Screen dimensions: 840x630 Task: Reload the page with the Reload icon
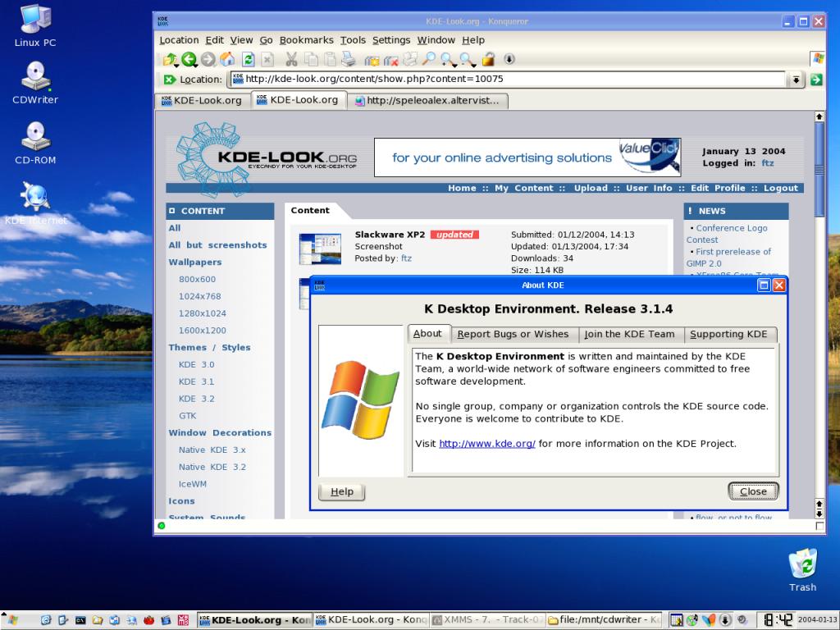(248, 59)
